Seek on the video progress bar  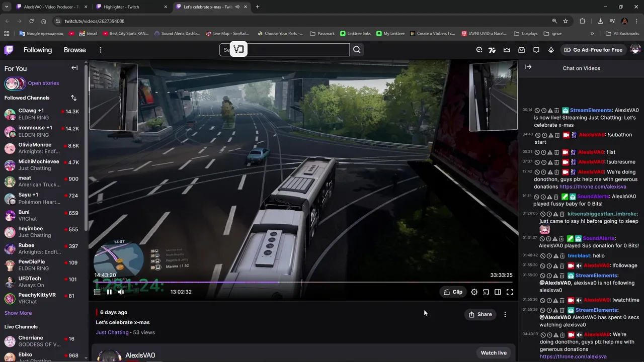[303, 282]
